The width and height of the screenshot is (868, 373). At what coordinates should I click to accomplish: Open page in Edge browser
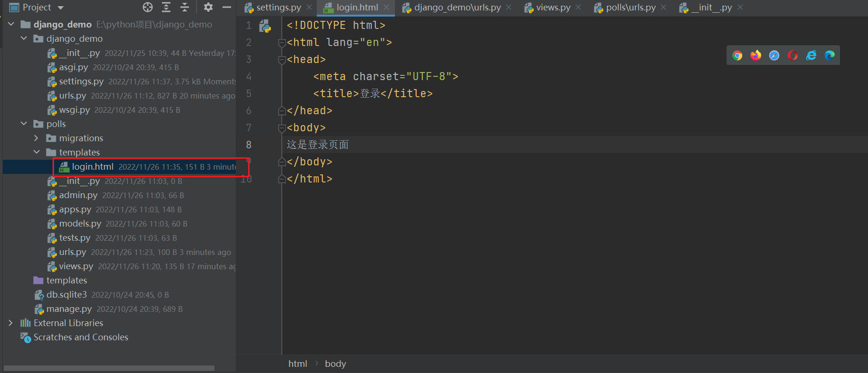[830, 55]
